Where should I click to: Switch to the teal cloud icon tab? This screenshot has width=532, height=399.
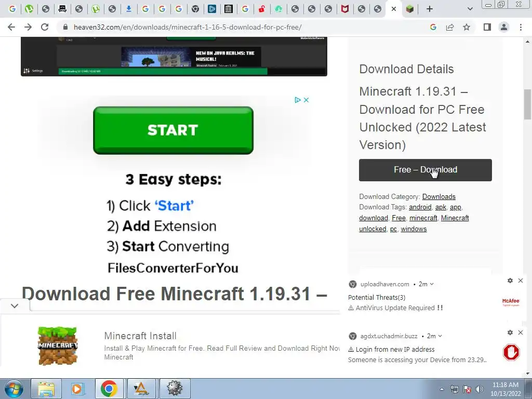point(278,9)
